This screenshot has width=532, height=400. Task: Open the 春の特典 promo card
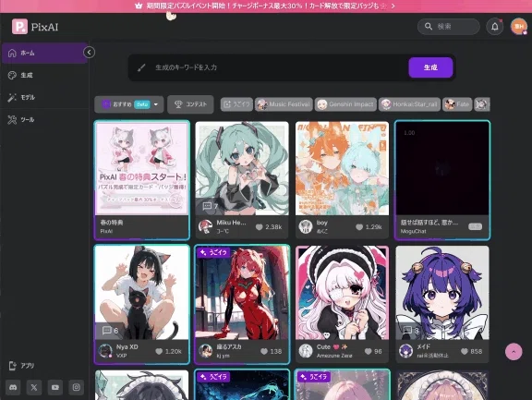pyautogui.click(x=142, y=180)
